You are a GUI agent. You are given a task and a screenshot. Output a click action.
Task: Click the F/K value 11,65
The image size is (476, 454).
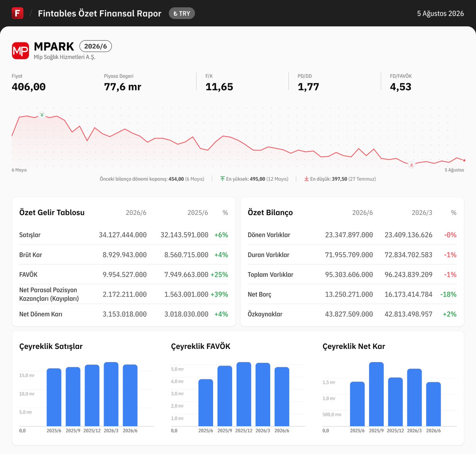(x=219, y=87)
